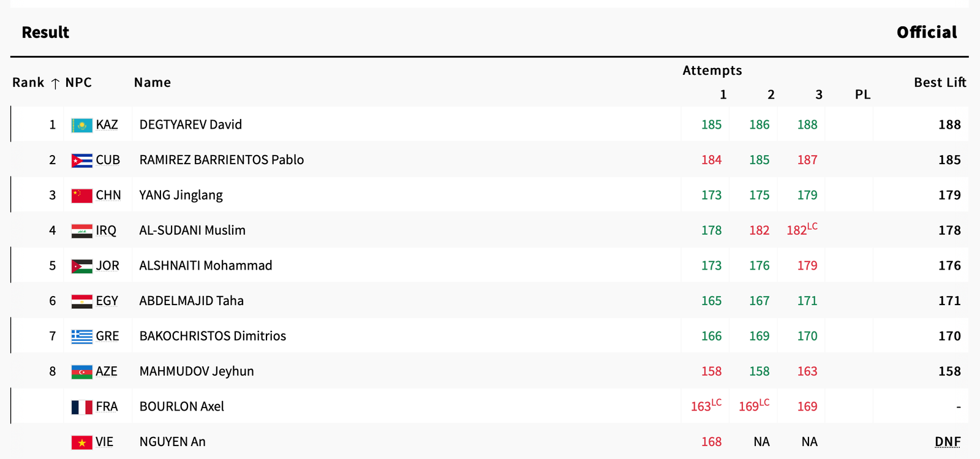This screenshot has width=980, height=459.
Task: Click the China flag icon
Action: point(81,195)
